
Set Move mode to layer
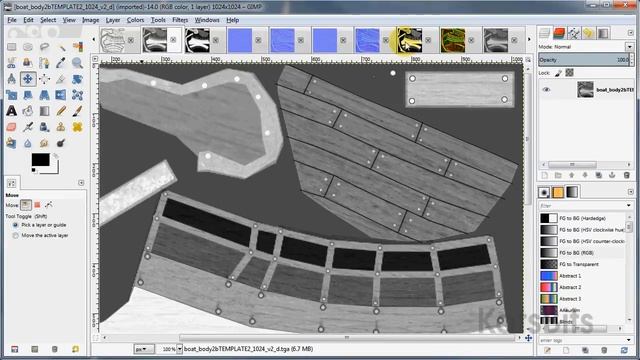coord(26,205)
